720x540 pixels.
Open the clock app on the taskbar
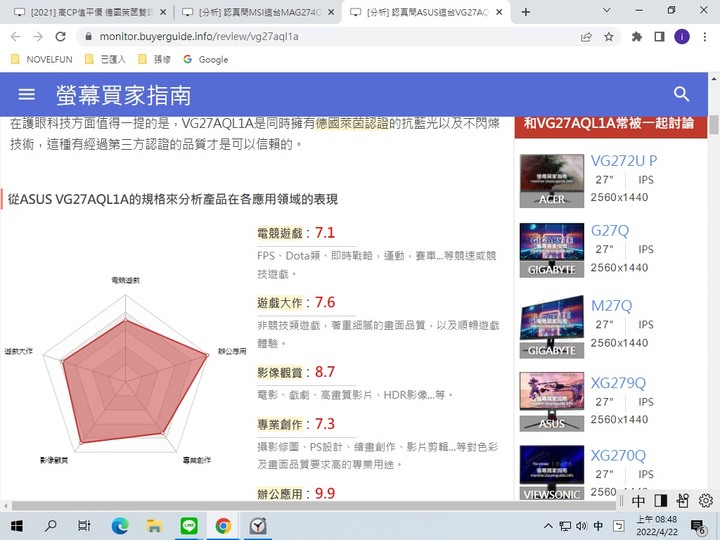coord(258,526)
